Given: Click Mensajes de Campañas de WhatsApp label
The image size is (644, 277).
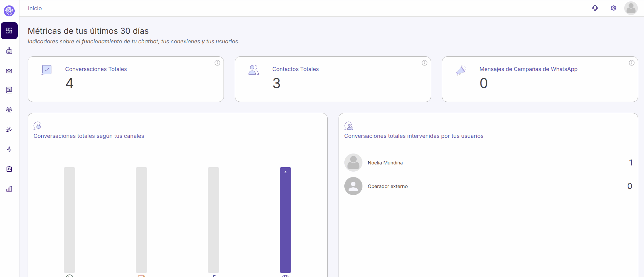Looking at the screenshot, I should 528,69.
